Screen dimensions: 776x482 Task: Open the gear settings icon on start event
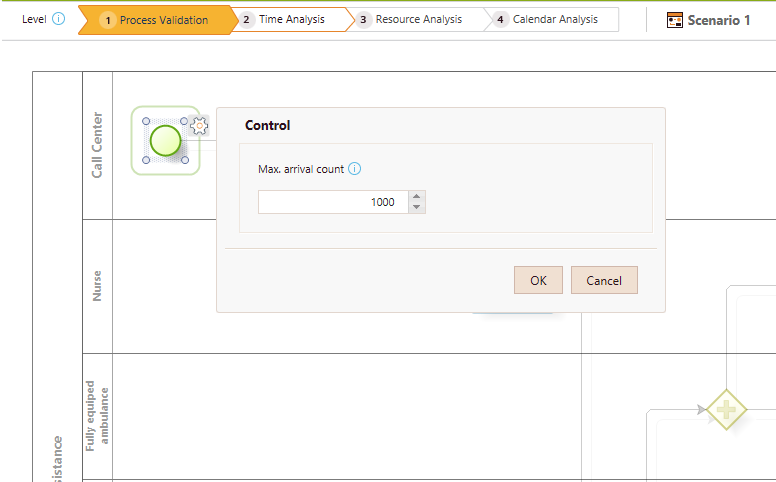pyautogui.click(x=199, y=126)
